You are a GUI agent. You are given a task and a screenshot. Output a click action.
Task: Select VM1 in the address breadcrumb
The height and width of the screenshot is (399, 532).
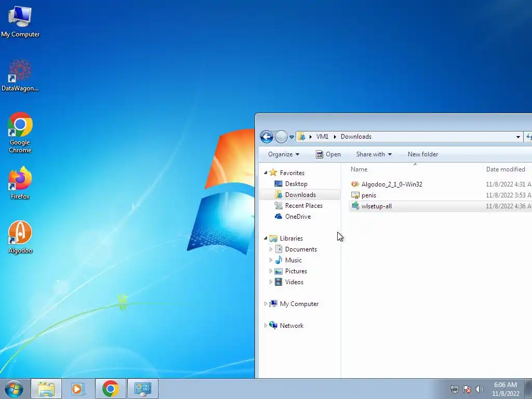(x=322, y=137)
